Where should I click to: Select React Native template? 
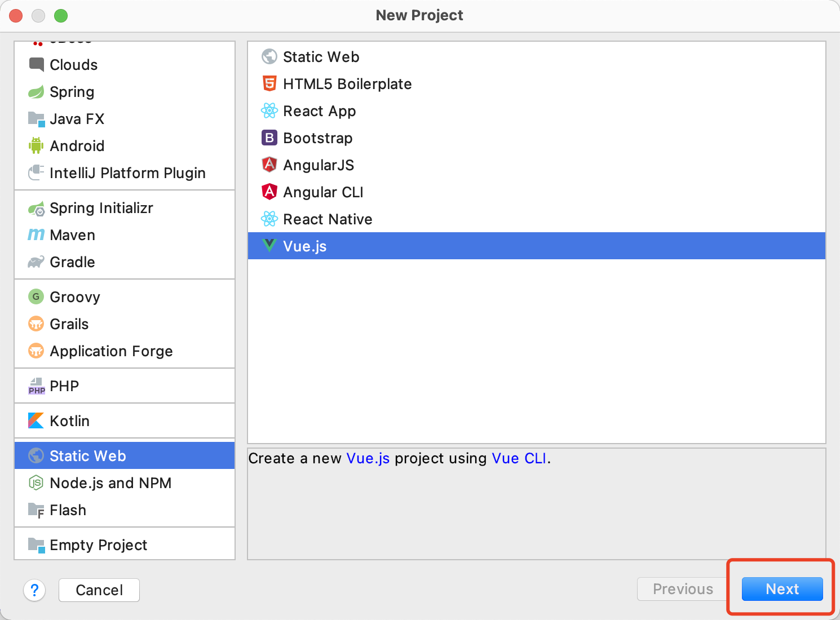(328, 219)
